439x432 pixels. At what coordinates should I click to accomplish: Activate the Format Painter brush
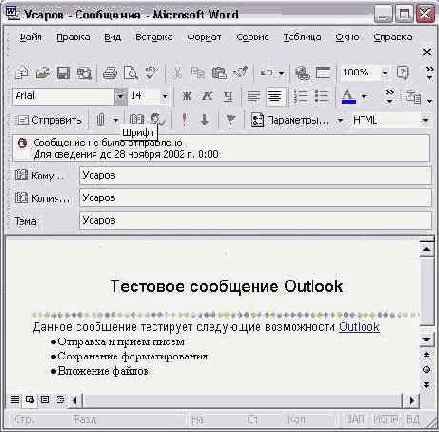(240, 73)
